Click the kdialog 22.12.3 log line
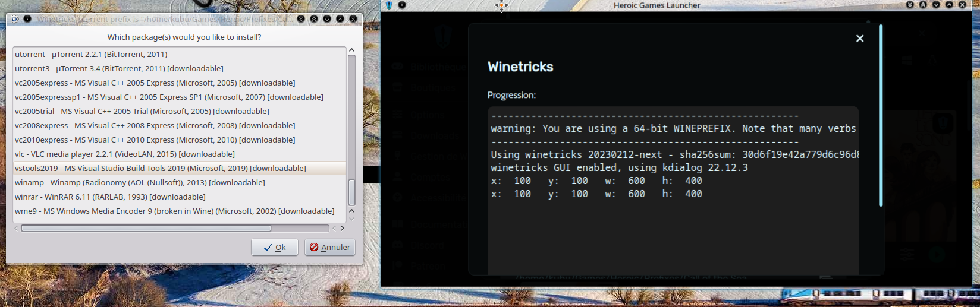 point(619,168)
